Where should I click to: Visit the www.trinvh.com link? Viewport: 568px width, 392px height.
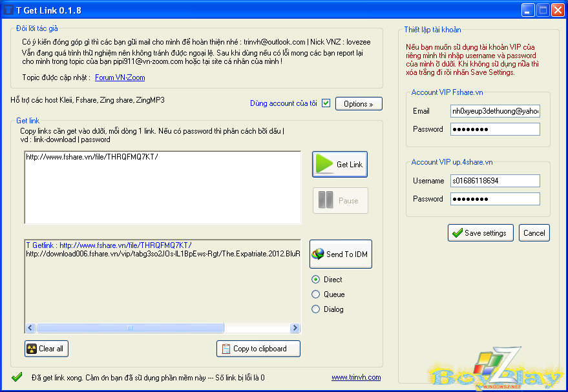click(x=356, y=377)
